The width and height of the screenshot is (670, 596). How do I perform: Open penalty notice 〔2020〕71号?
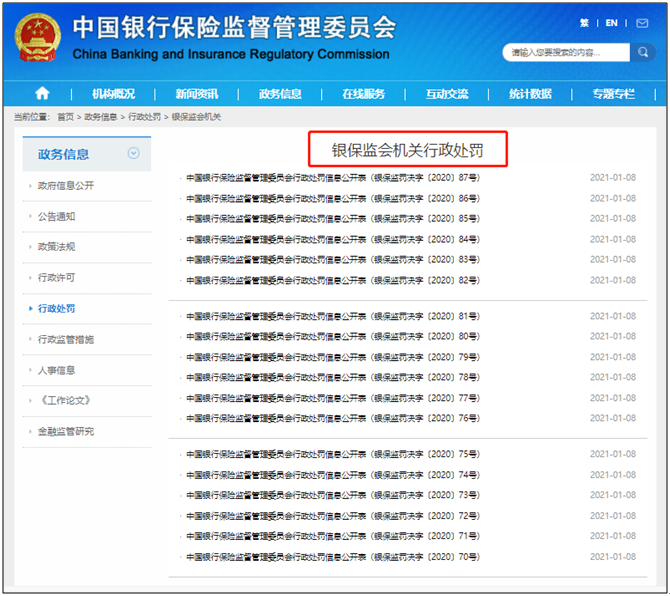tap(333, 536)
